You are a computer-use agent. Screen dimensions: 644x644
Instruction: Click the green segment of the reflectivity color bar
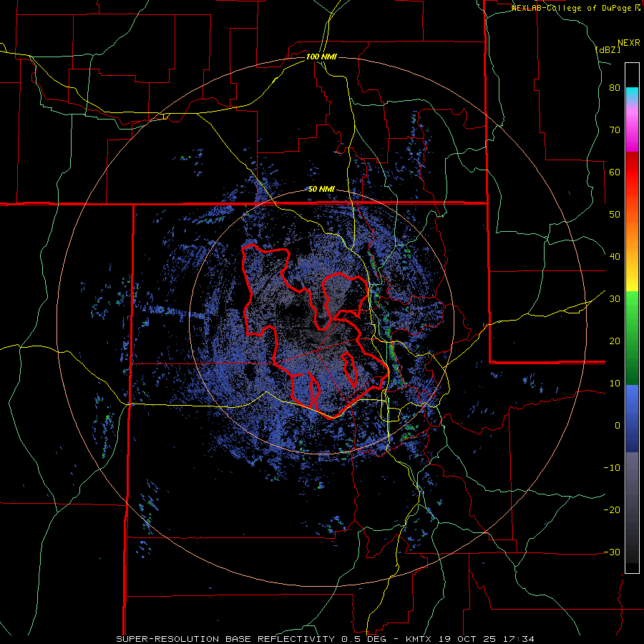coord(632,338)
